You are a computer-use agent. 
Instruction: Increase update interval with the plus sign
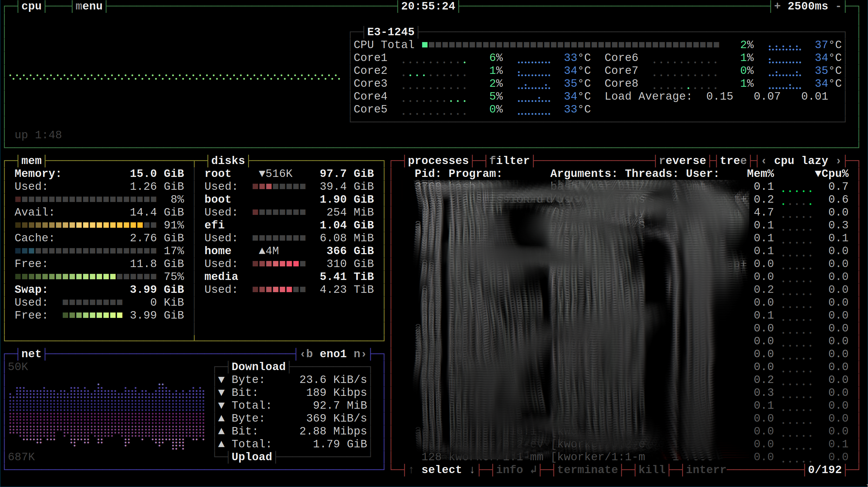[777, 6]
